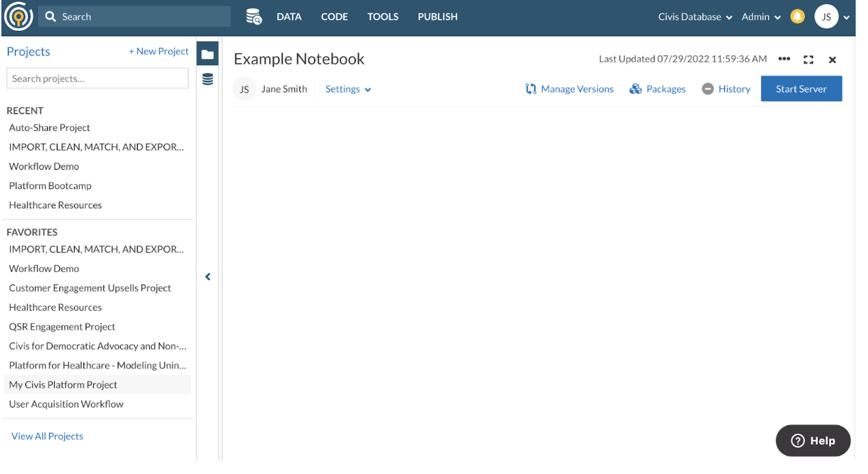Open the notifications bell
This screenshot has width=868, height=474.
click(x=797, y=16)
